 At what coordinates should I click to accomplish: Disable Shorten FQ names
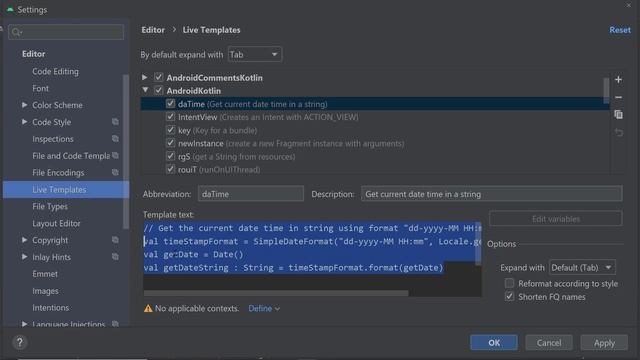click(x=509, y=296)
